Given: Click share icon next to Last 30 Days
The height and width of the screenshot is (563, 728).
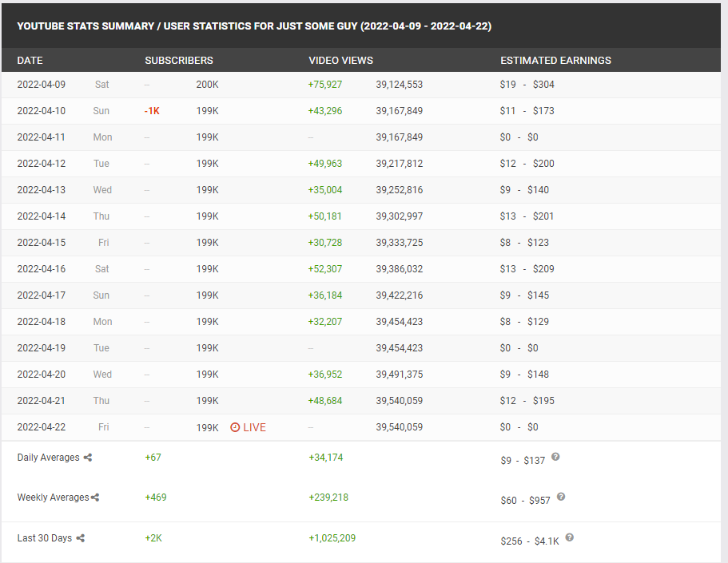Looking at the screenshot, I should pyautogui.click(x=81, y=538).
